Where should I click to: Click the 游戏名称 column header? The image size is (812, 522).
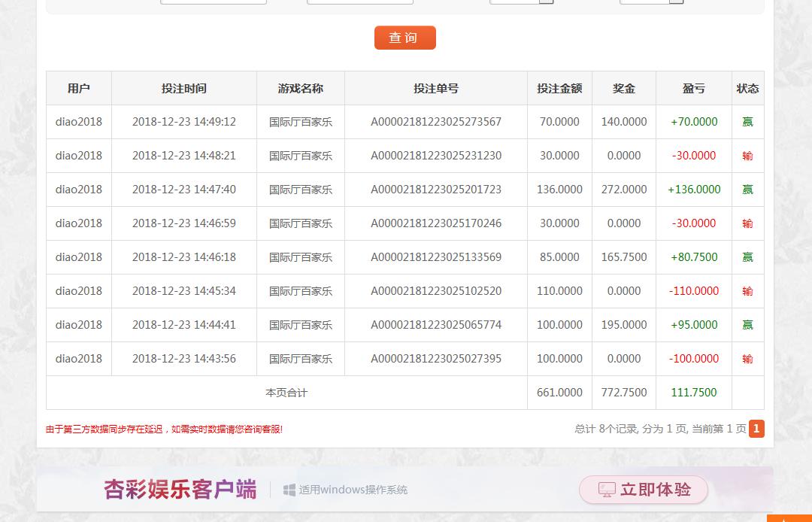(x=300, y=89)
